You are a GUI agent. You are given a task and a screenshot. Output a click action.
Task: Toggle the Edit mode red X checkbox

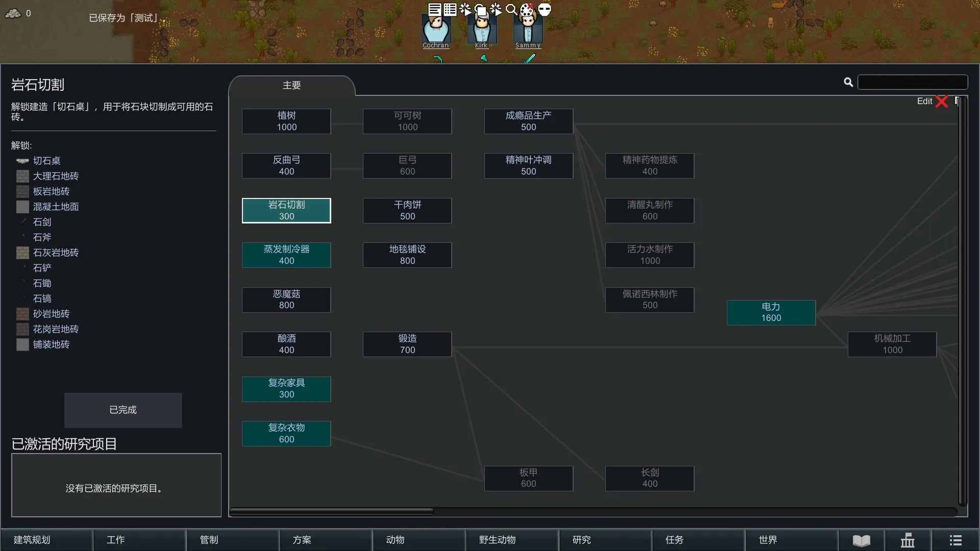point(942,102)
